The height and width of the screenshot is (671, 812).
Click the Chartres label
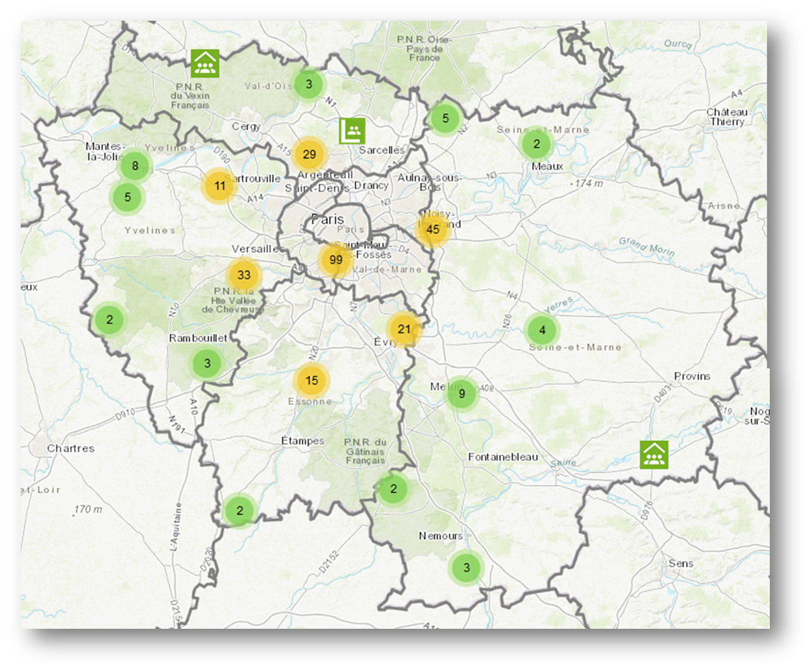(71, 448)
